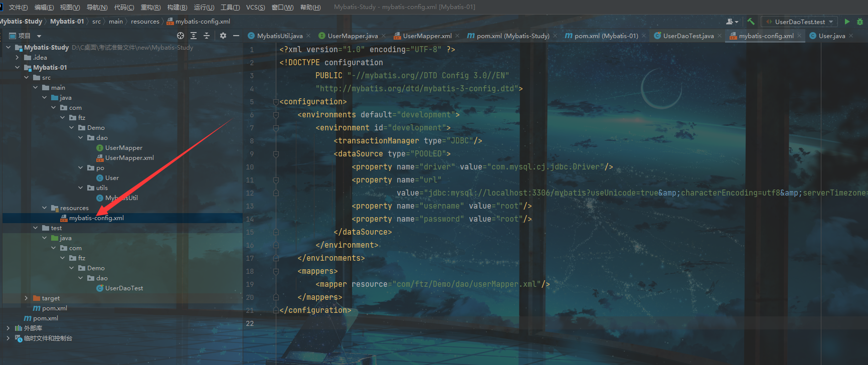Collapse the test folder

(35, 228)
